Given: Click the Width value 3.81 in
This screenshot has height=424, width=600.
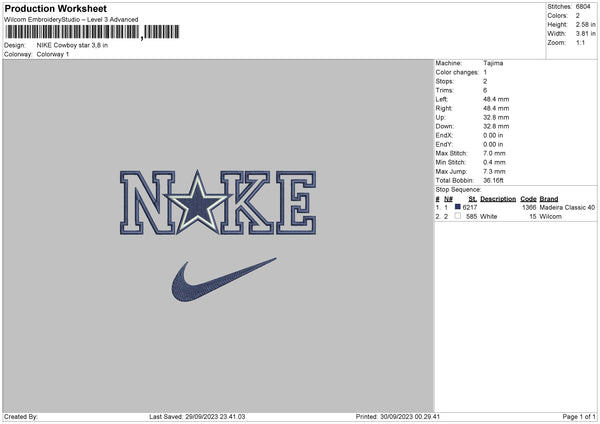Looking at the screenshot, I should (586, 34).
